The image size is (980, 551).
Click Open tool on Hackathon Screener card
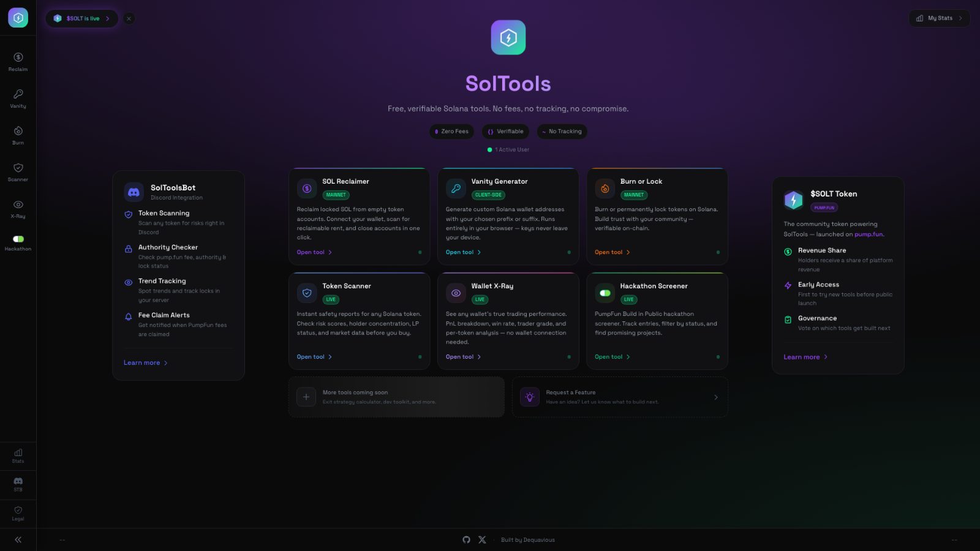point(612,357)
